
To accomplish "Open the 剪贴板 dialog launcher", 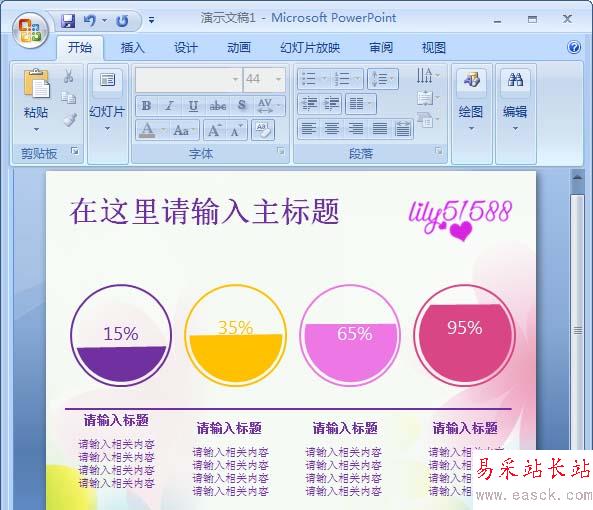I will (75, 151).
